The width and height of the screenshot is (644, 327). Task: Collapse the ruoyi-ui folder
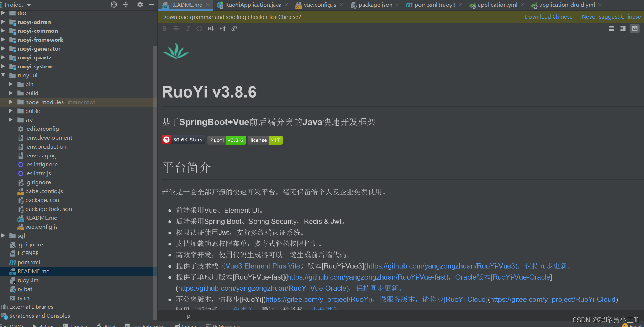click(x=3, y=75)
